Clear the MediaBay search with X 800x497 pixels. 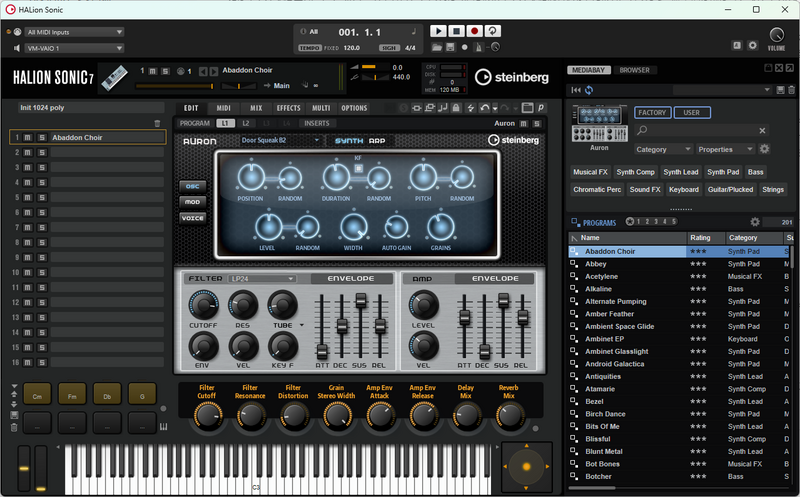tap(762, 131)
